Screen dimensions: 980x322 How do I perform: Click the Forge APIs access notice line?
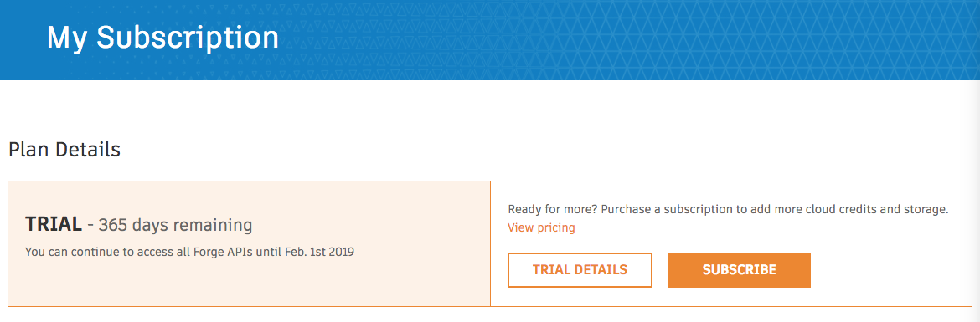[x=189, y=253]
